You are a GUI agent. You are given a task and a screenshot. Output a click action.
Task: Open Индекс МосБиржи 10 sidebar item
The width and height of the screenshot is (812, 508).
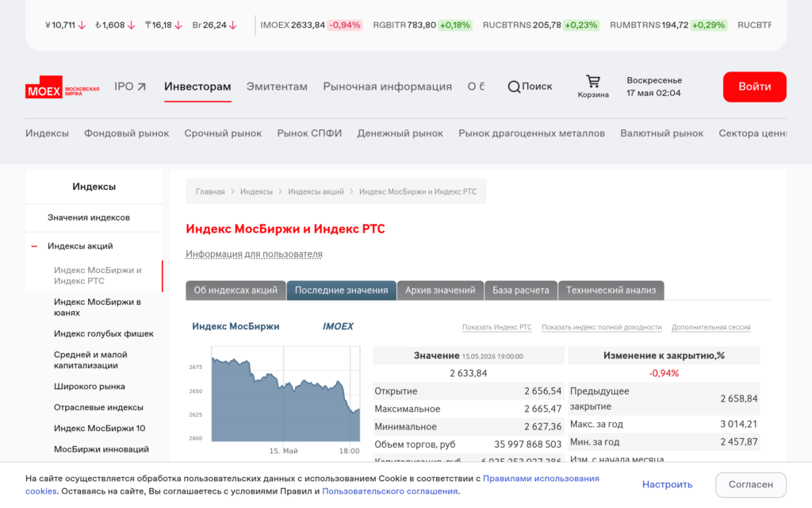tap(99, 429)
